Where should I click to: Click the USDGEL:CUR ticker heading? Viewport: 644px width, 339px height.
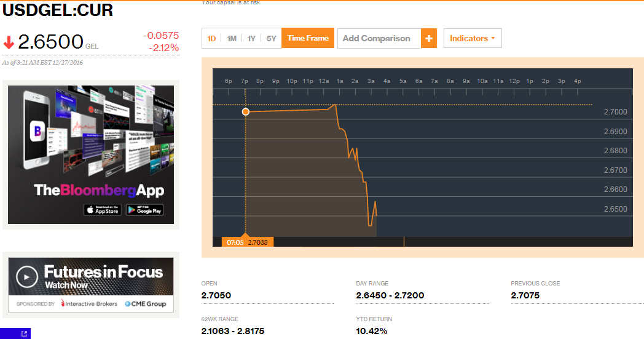pyautogui.click(x=58, y=10)
